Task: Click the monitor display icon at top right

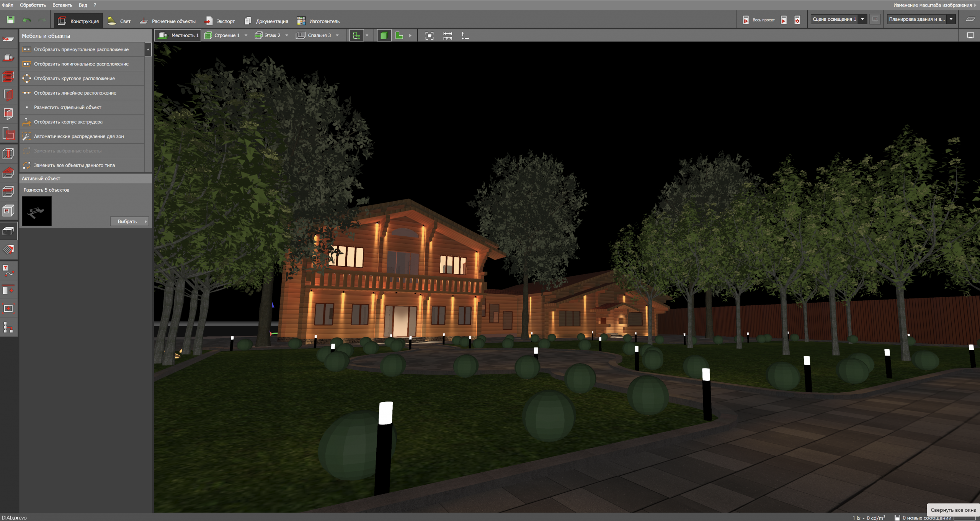Action: click(970, 35)
